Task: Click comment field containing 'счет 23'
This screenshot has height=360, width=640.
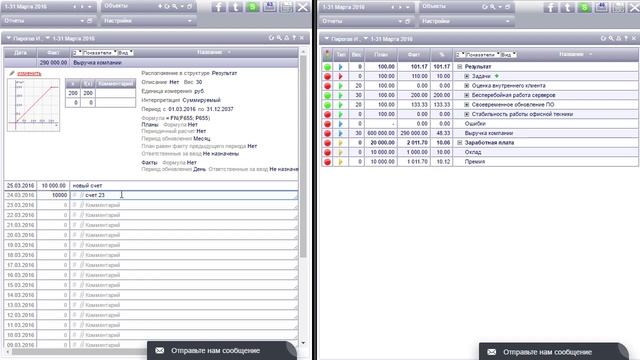Action: (184, 196)
